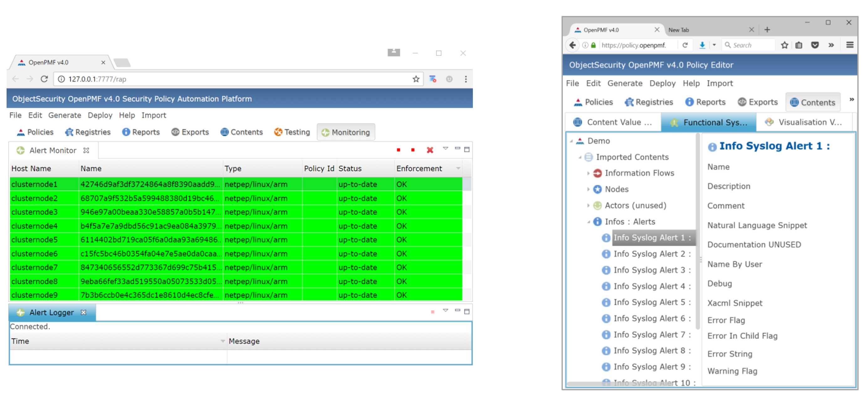Bookmark the page with the star in left browser
The image size is (868, 405).
click(x=416, y=79)
